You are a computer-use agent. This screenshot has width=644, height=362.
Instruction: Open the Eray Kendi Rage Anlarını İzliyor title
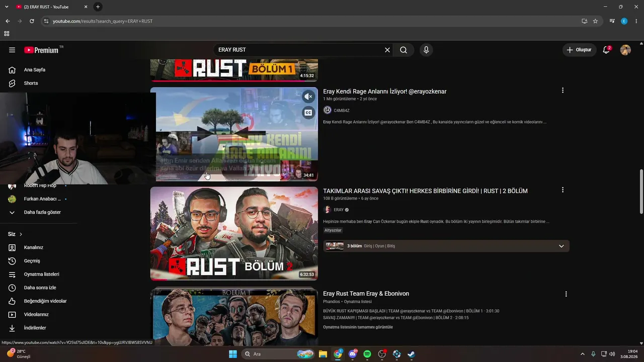pos(385,92)
